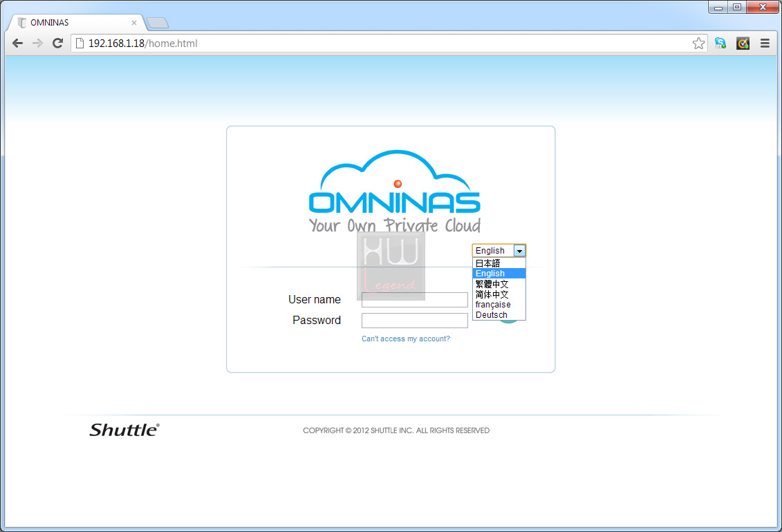The height and width of the screenshot is (532, 782).
Task: Close the browser window
Action: pos(762,7)
